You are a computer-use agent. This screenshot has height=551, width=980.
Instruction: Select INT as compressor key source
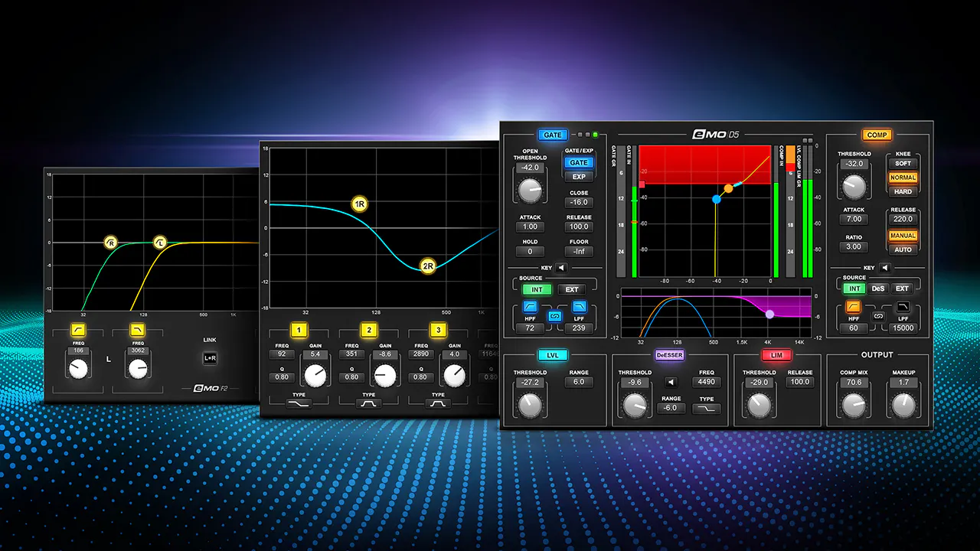tap(854, 289)
